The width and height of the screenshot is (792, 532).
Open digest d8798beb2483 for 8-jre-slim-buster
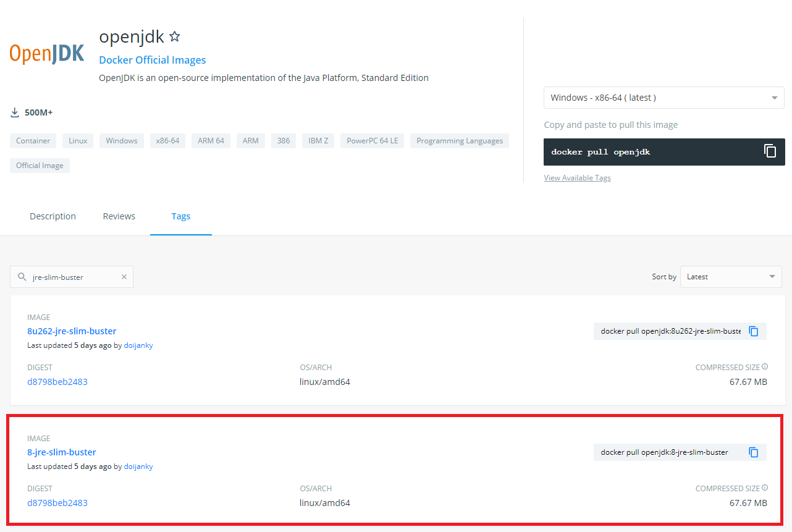[57, 503]
